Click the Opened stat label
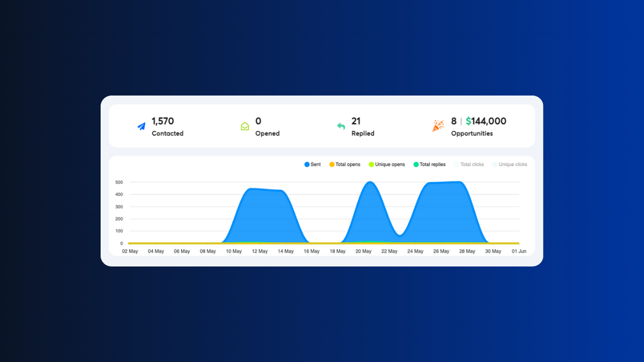644x362 pixels. [267, 134]
